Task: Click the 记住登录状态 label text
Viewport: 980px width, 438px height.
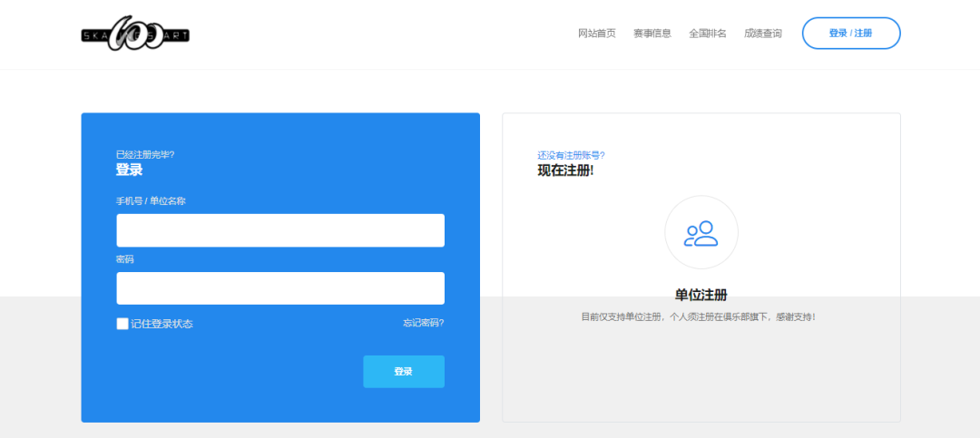Action: 162,324
